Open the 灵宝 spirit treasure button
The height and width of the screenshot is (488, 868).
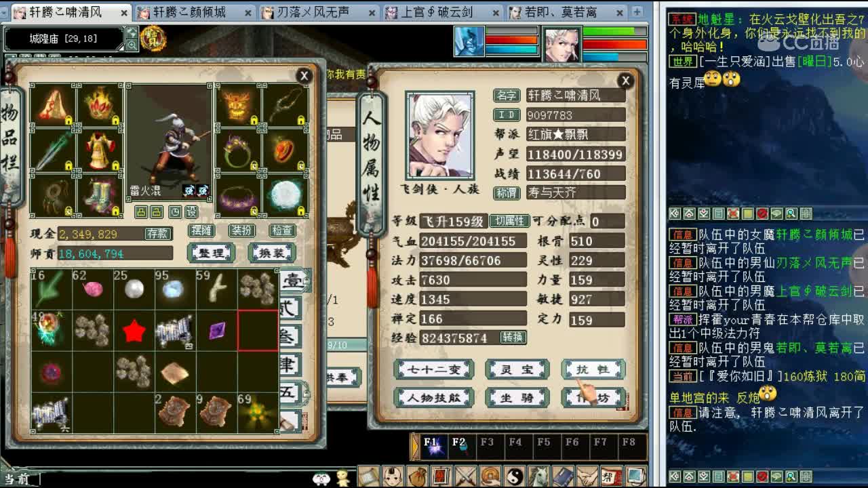click(x=517, y=370)
